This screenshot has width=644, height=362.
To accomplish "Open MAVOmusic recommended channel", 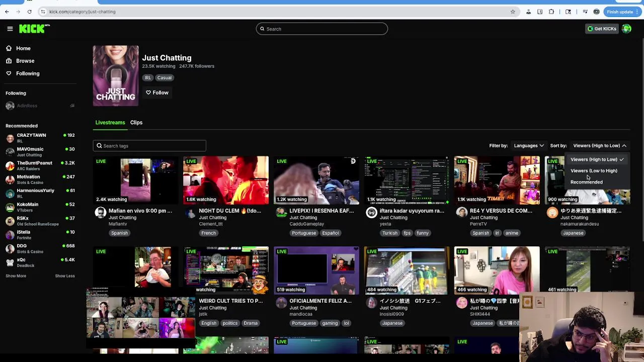I will (x=40, y=151).
